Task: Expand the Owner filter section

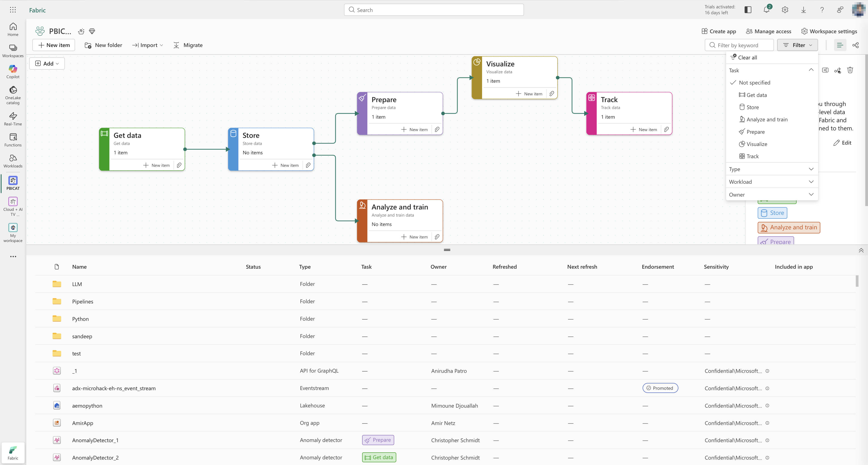Action: (x=772, y=195)
